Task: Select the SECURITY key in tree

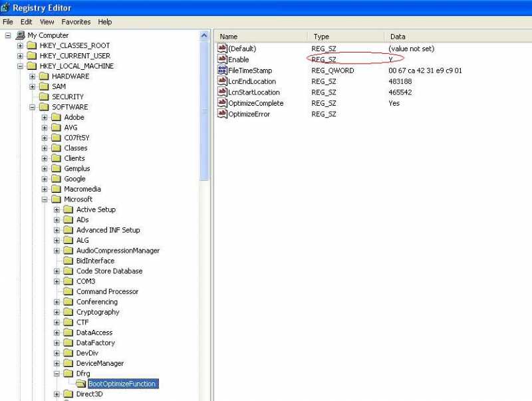Action: (67, 97)
